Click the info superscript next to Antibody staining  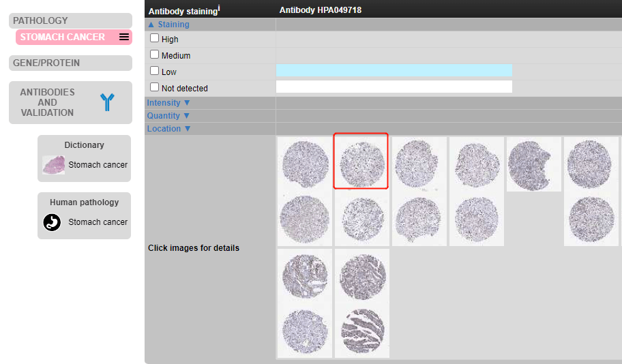coord(218,8)
